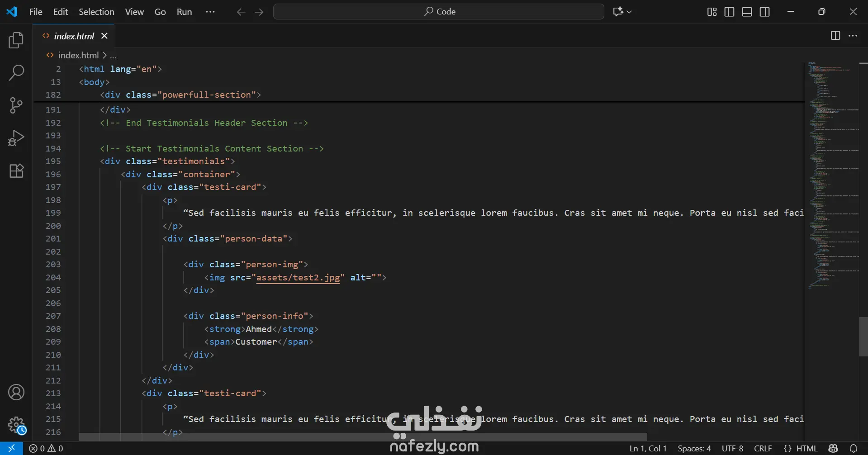Open the Explorer view in activity bar
868x455 pixels.
pos(16,40)
